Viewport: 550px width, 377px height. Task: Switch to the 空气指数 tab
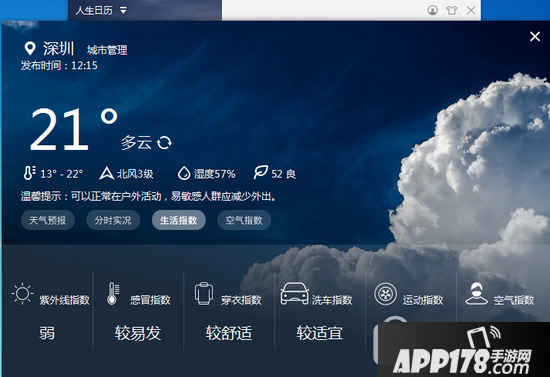pyautogui.click(x=244, y=220)
